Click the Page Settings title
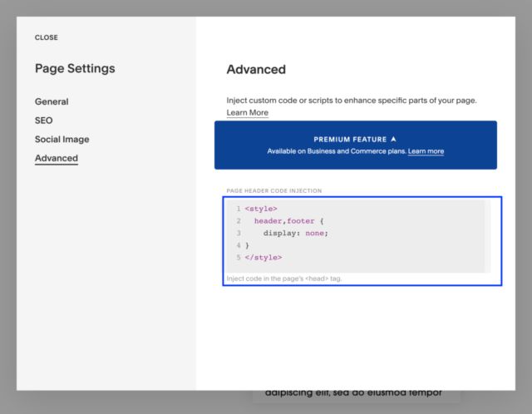 coord(75,68)
